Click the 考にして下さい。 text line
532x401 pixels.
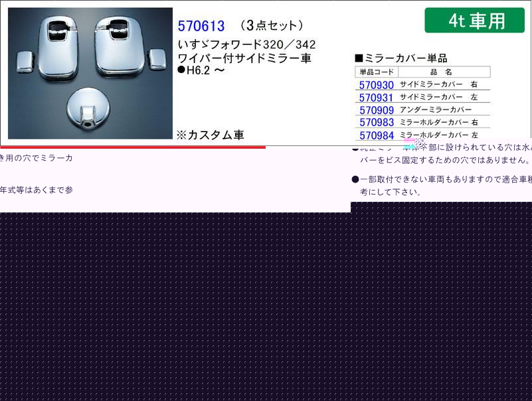pyautogui.click(x=391, y=192)
